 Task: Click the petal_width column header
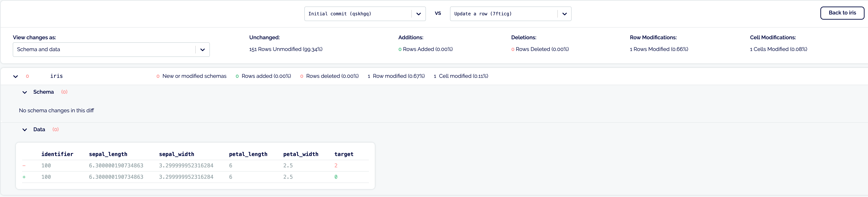301,154
